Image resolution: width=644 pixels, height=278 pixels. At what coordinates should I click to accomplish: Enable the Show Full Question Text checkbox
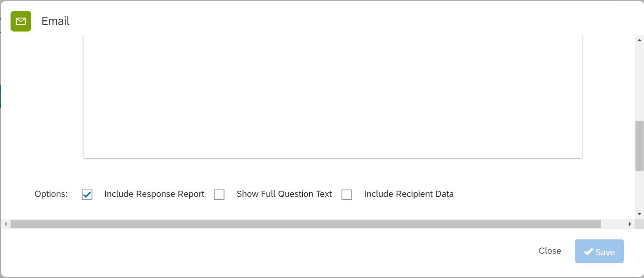pos(219,195)
